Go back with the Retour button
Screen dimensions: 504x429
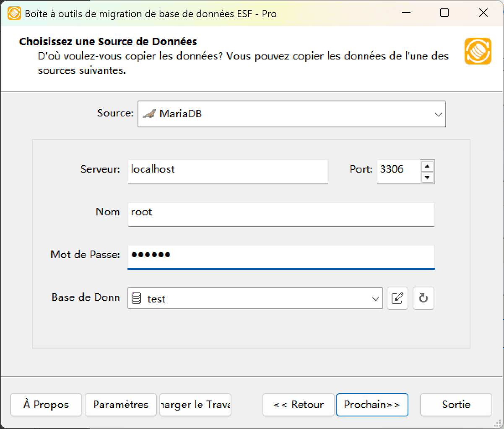pyautogui.click(x=298, y=405)
